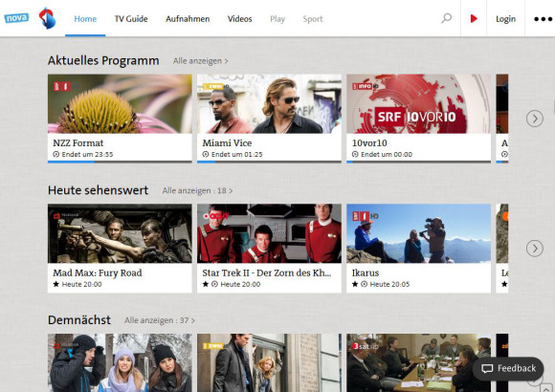Select the Home tab

[x=85, y=19]
